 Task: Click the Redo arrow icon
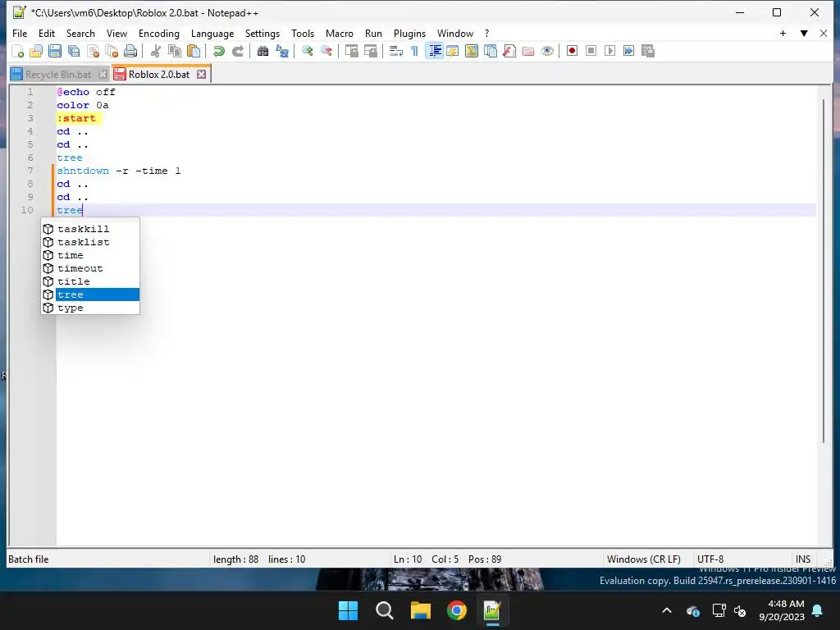(x=237, y=51)
